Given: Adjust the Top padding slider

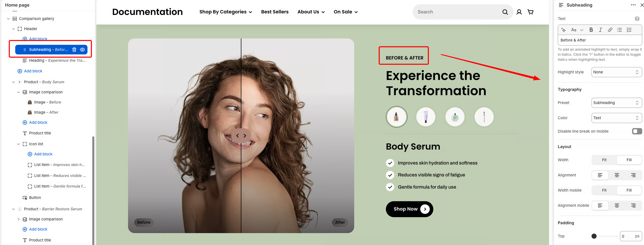Looking at the screenshot, I should pyautogui.click(x=594, y=236).
